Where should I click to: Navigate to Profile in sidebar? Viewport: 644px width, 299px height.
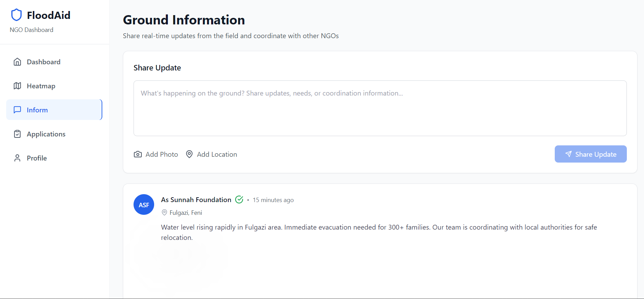(37, 158)
